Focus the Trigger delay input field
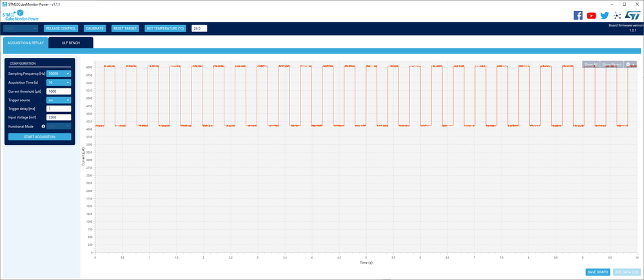Viewport: 644px width, 280px height. [x=59, y=109]
